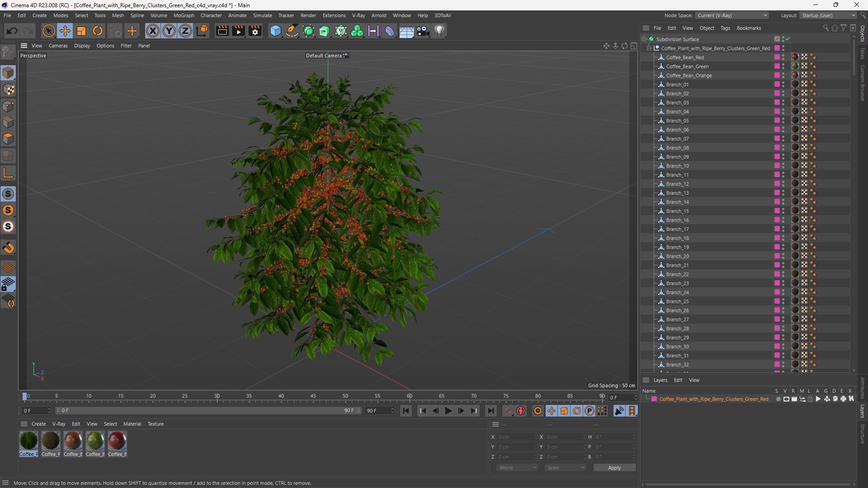The image size is (868, 488).
Task: Add a Cube primitive object
Action: [x=275, y=31]
